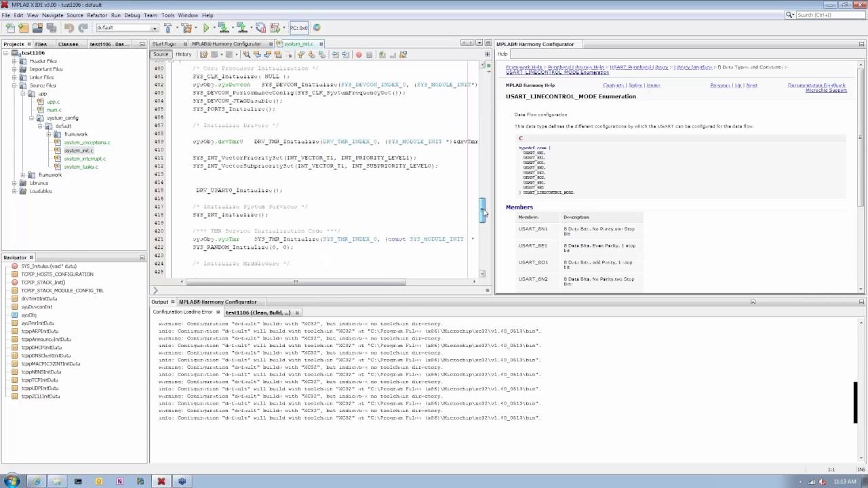The height and width of the screenshot is (488, 868).
Task: Click OneNote taskbar icon
Action: tap(120, 481)
